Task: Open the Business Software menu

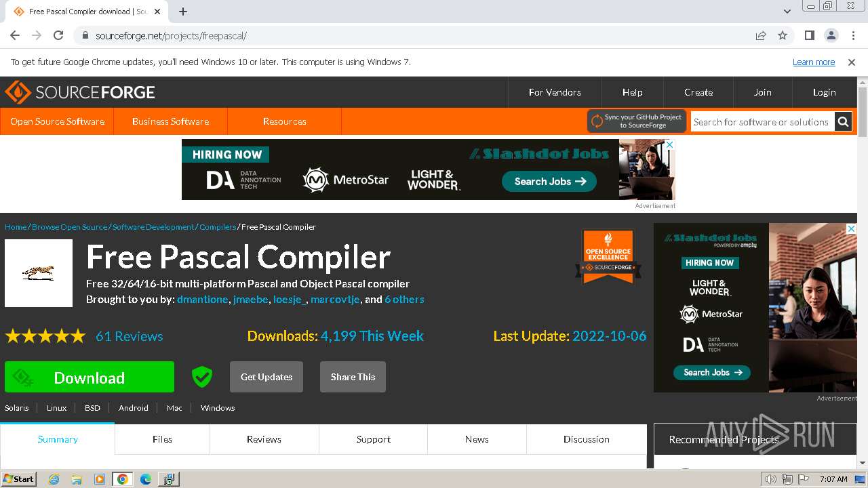Action: pos(170,121)
